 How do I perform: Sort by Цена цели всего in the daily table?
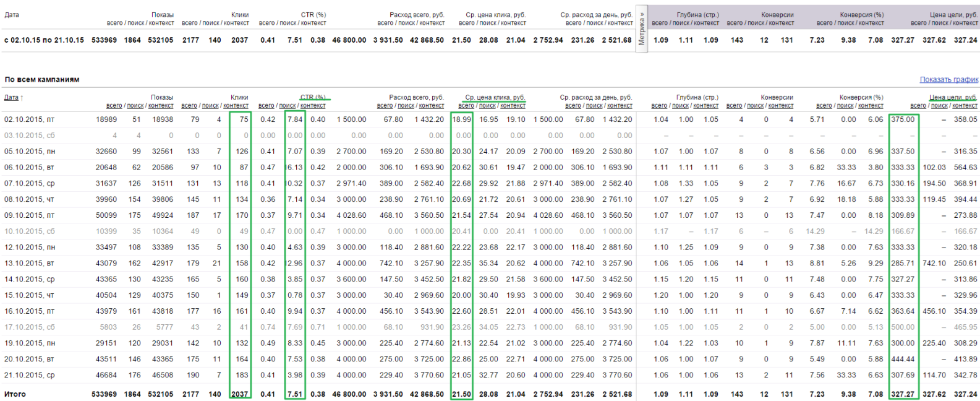(918, 106)
